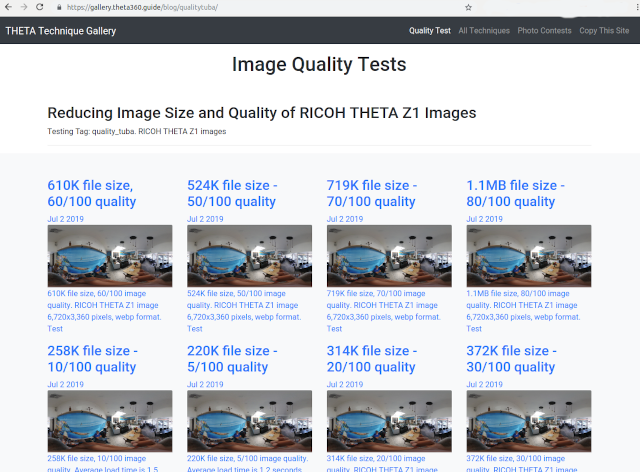The width and height of the screenshot is (640, 472).
Task: Click the address bar URL field
Action: click(261, 7)
